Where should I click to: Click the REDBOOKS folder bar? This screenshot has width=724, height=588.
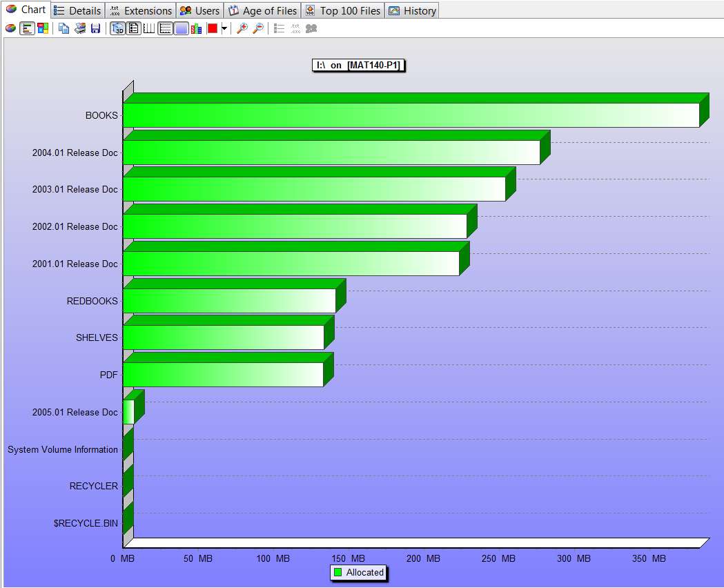click(229, 301)
